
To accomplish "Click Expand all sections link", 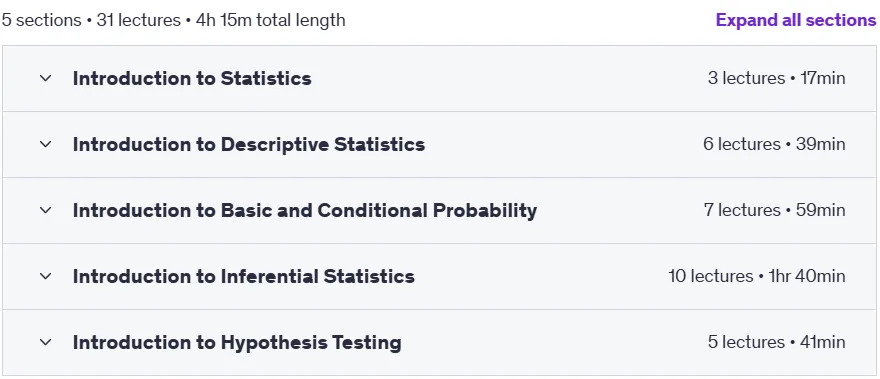I will pyautogui.click(x=796, y=20).
